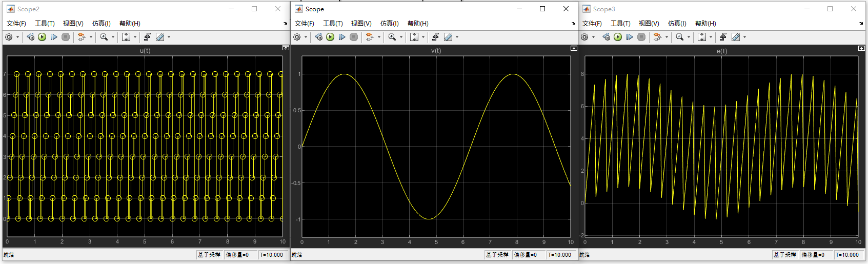Click dock arrow at Scope2 menu bar end

(x=286, y=24)
